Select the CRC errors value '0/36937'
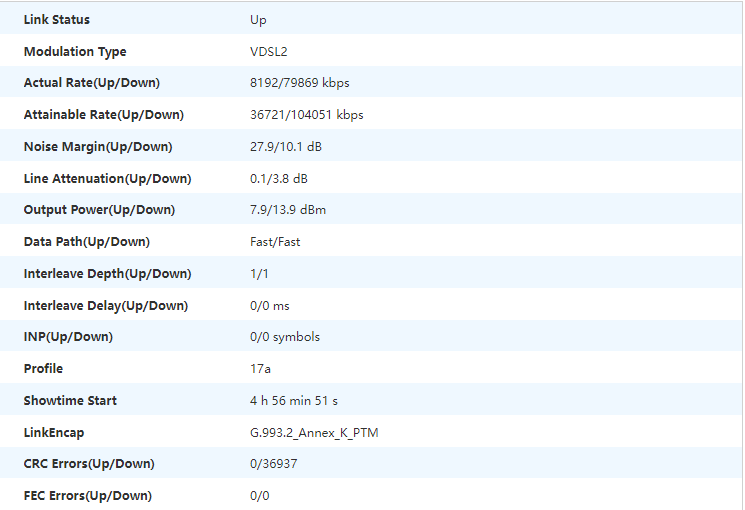Screen dimensions: 745x510 [273, 463]
